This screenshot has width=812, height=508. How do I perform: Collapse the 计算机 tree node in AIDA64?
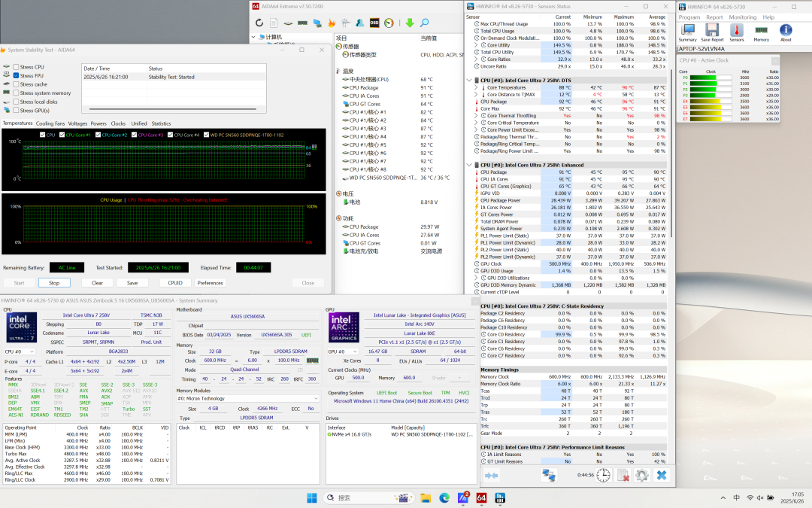tap(254, 38)
